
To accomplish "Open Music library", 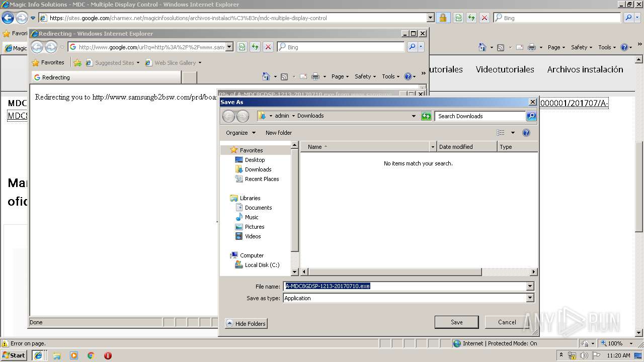I will [x=252, y=217].
